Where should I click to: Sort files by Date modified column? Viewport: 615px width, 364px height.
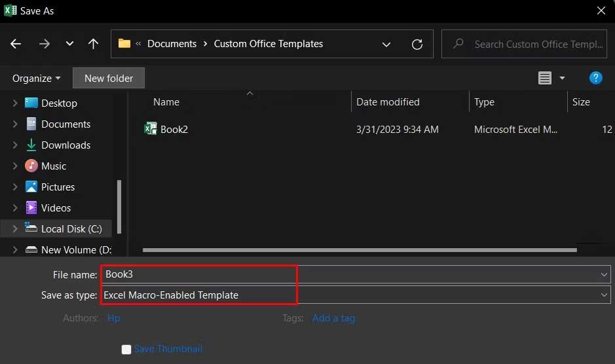point(388,102)
